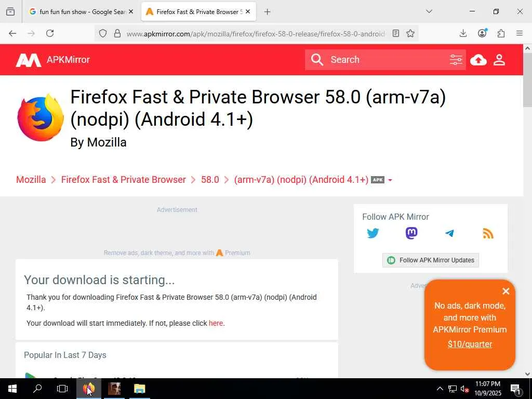
Task: Select the Firefox Fast & Private Browser tab
Action: coord(198,11)
